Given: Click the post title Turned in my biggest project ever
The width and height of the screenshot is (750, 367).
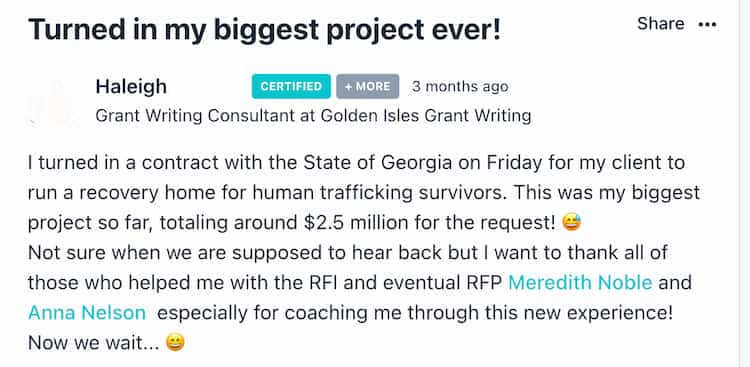Looking at the screenshot, I should point(265,29).
